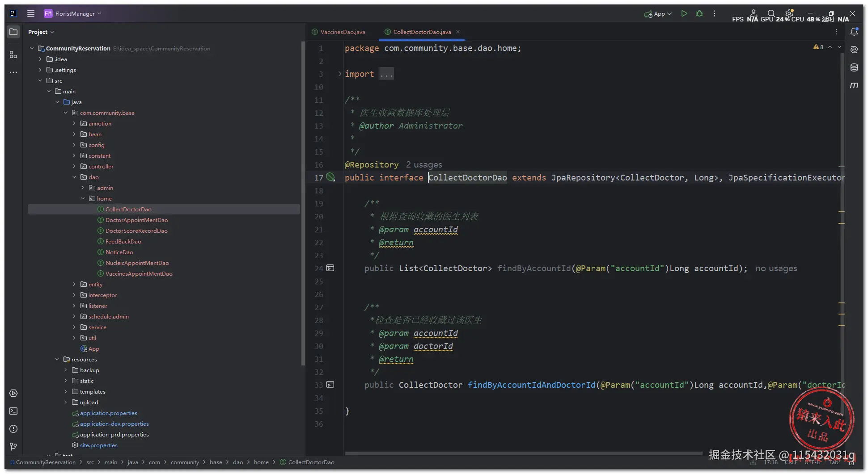Open the App run configuration dropdown
The height and width of the screenshot is (474, 868).
coord(658,14)
